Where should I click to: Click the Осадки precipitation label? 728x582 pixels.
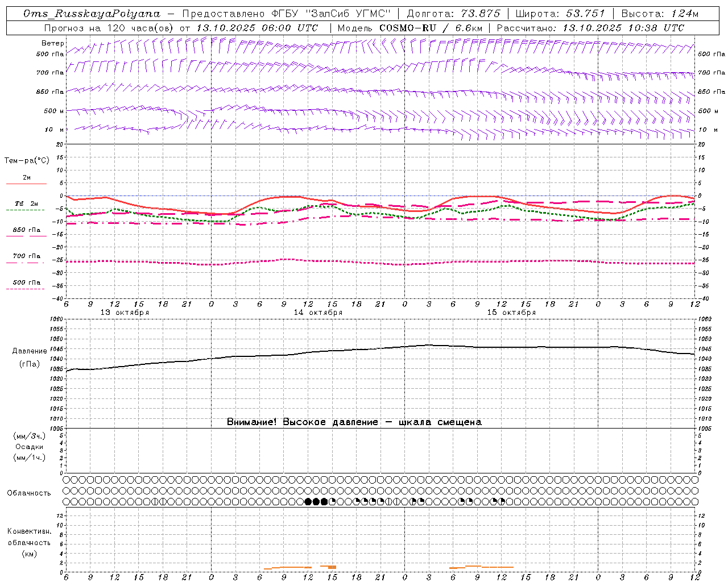point(30,447)
